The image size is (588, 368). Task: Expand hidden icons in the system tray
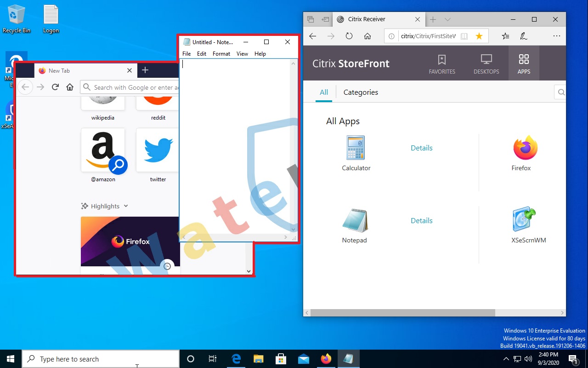click(x=506, y=359)
